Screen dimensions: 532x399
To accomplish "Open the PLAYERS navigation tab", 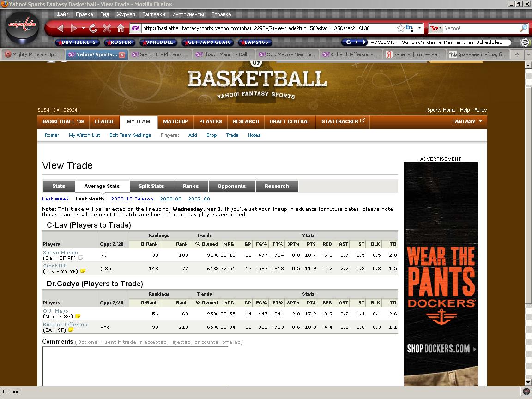I will click(x=211, y=121).
